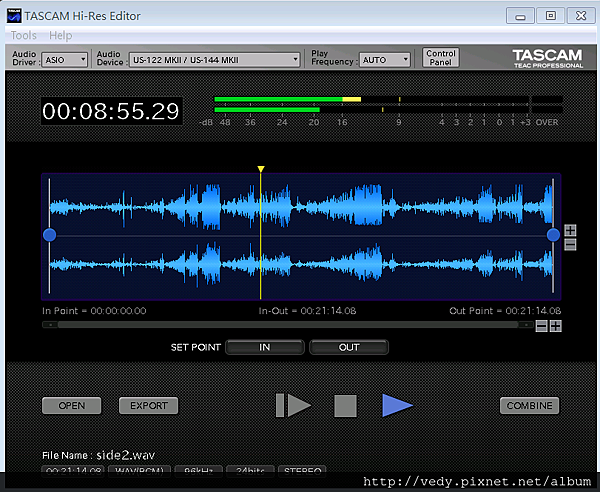The image size is (600, 492).
Task: Open the Control Panel button
Action: [440, 58]
